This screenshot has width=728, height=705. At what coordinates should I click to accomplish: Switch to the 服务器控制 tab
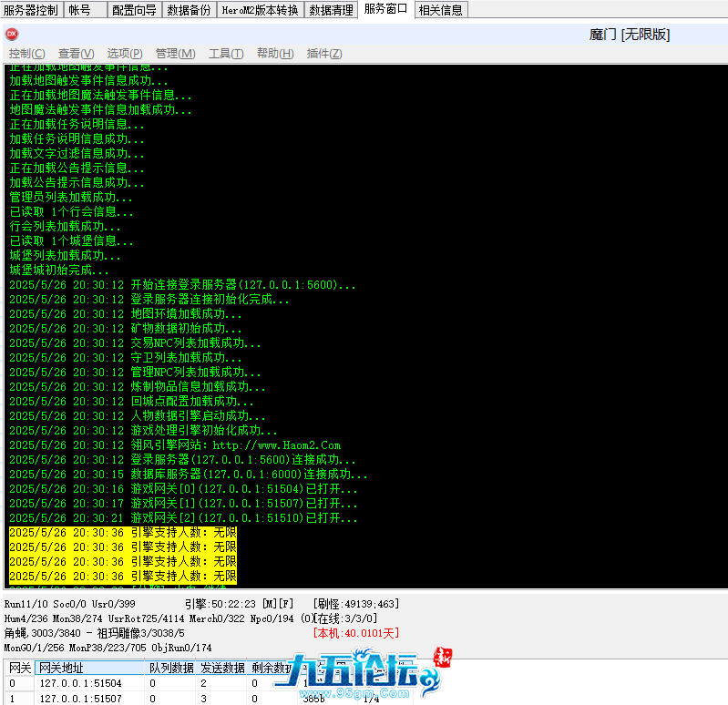[31, 10]
